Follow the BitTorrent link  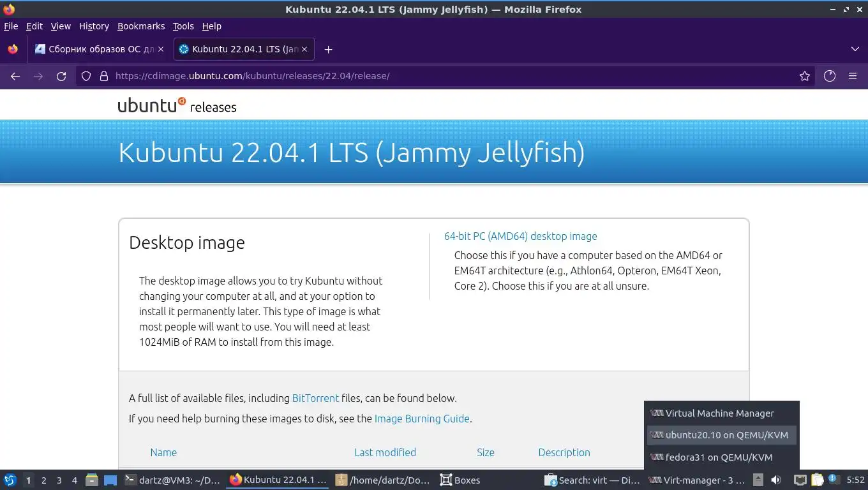315,398
